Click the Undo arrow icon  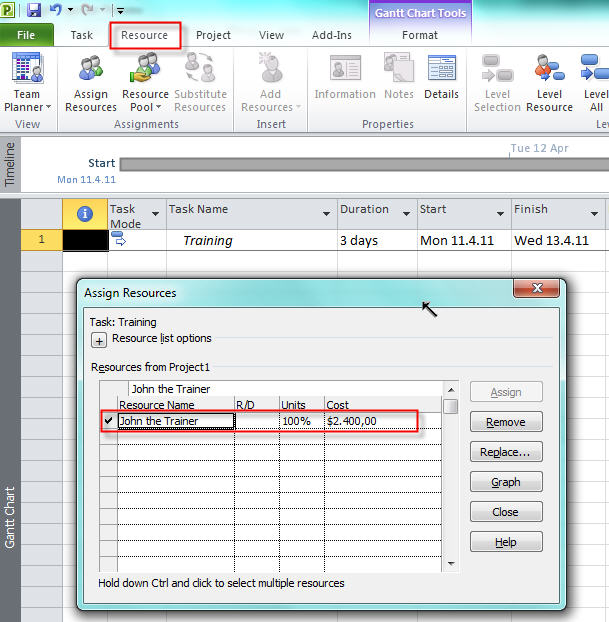tap(56, 10)
